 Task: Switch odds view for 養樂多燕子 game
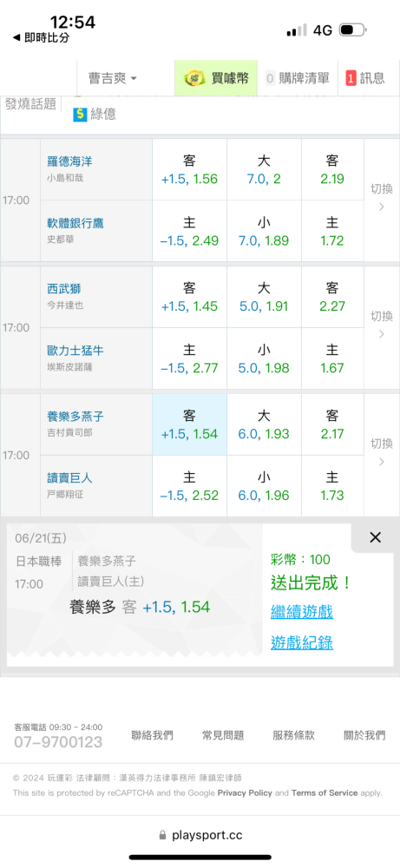tap(382, 451)
